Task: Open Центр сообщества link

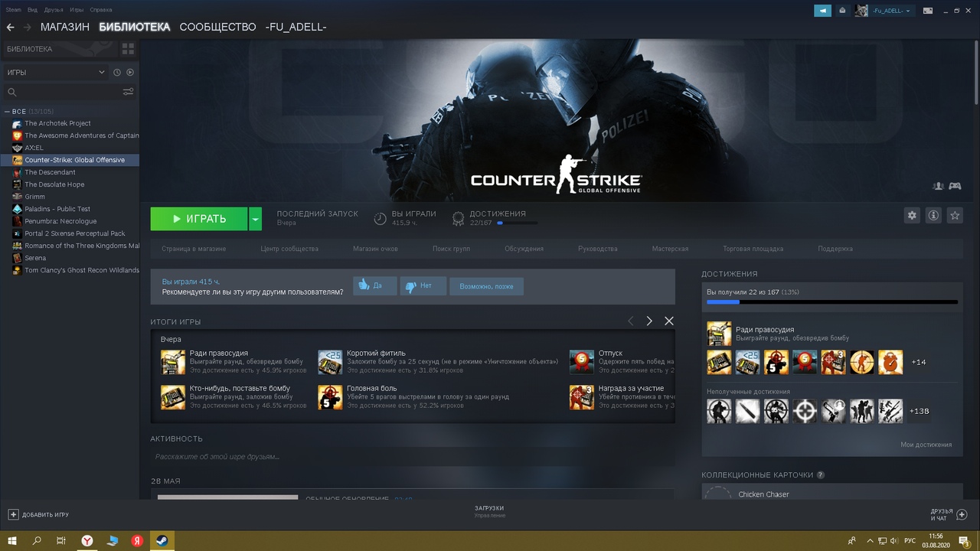Action: point(289,249)
